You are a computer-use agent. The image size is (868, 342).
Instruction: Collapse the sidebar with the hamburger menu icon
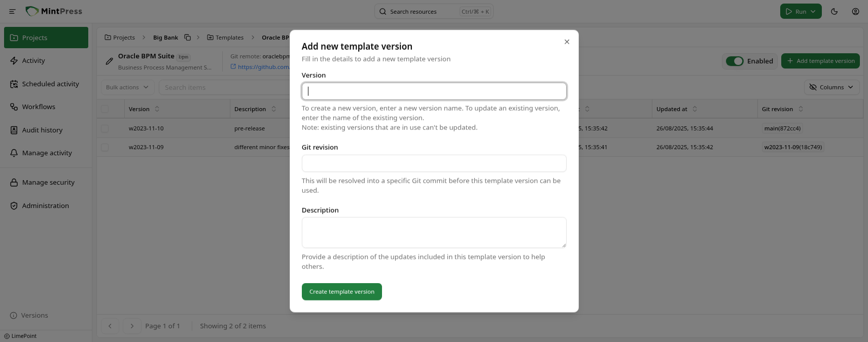click(12, 11)
